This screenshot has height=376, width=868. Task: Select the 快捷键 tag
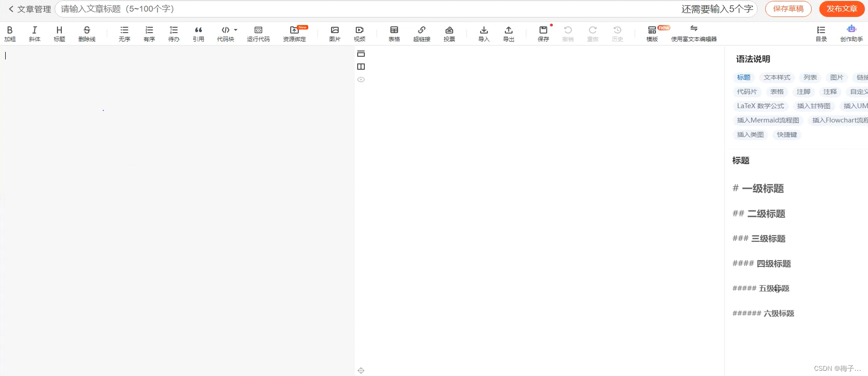point(787,135)
